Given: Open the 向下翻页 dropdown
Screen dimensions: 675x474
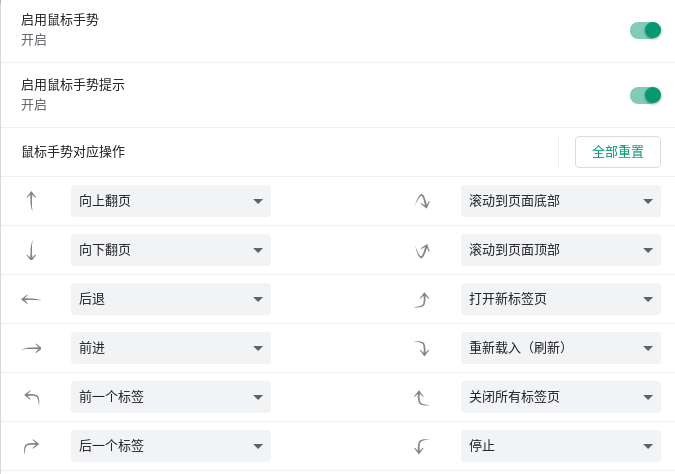Looking at the screenshot, I should pyautogui.click(x=170, y=250).
